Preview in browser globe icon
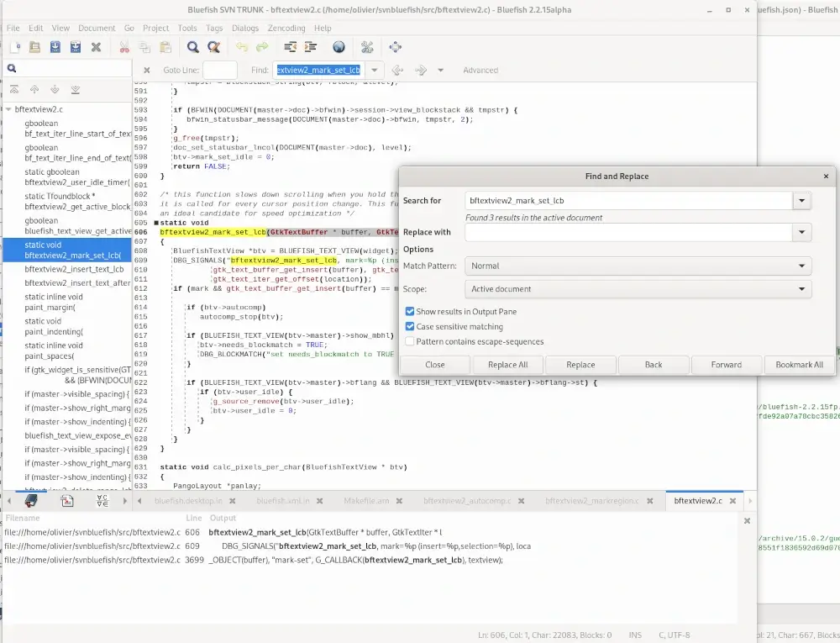The width and height of the screenshot is (840, 643). (x=339, y=47)
